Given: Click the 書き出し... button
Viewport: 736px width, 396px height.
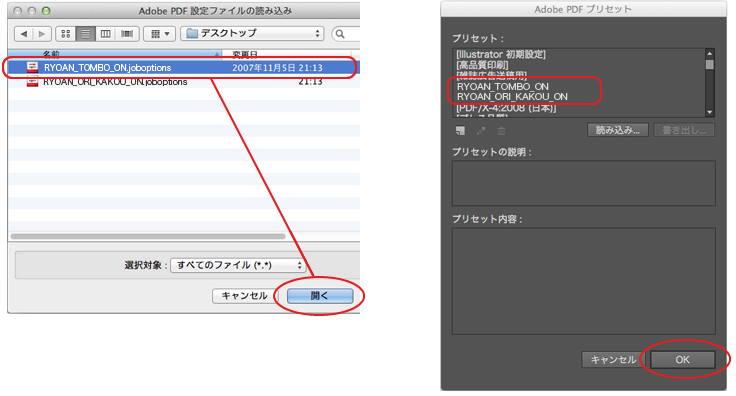Looking at the screenshot, I should point(684,130).
